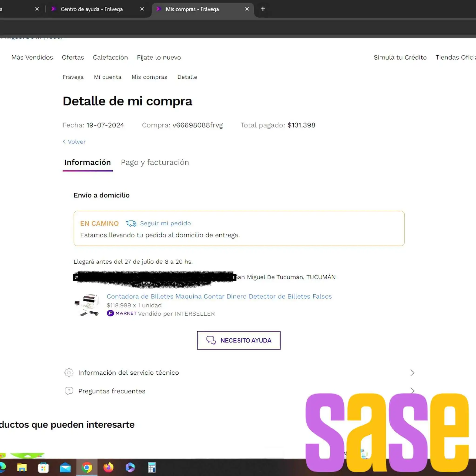Click the Volver left chevron icon

pos(64,142)
